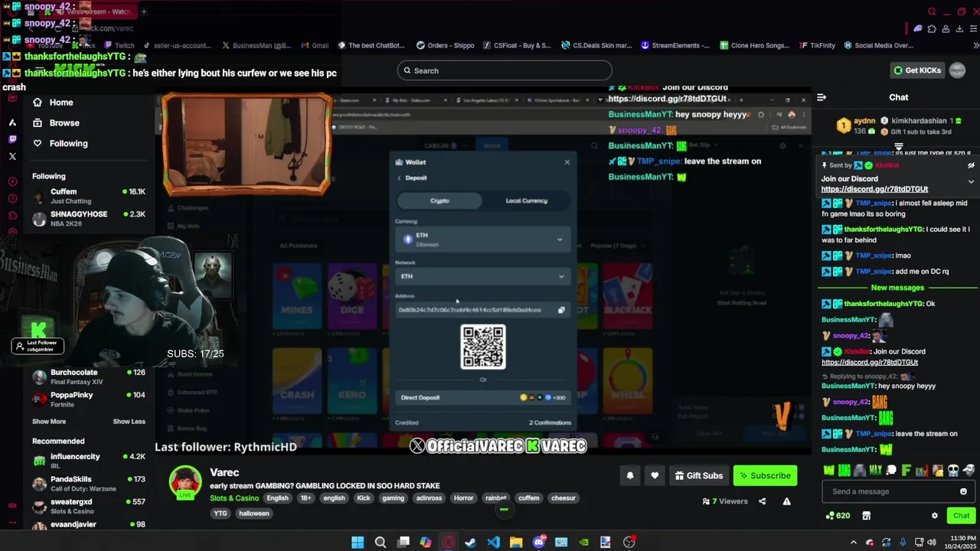The width and height of the screenshot is (980, 551).
Task: Open taskbar Search
Action: 381,542
